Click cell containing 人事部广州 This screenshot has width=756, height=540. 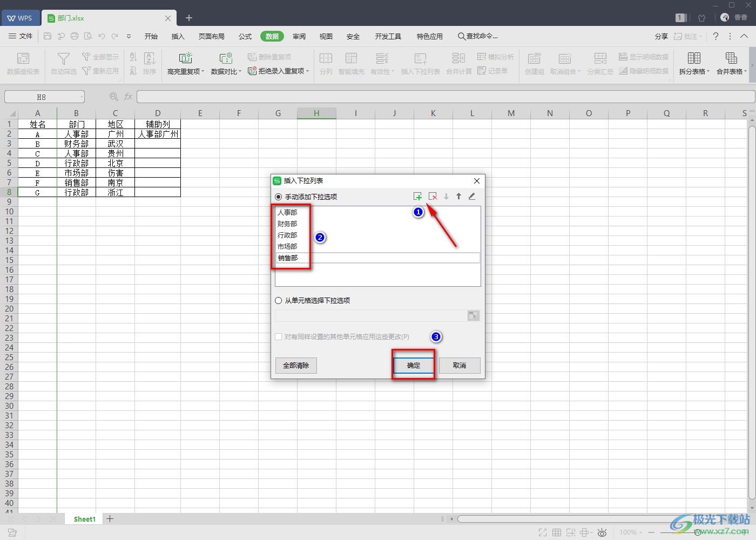click(158, 134)
